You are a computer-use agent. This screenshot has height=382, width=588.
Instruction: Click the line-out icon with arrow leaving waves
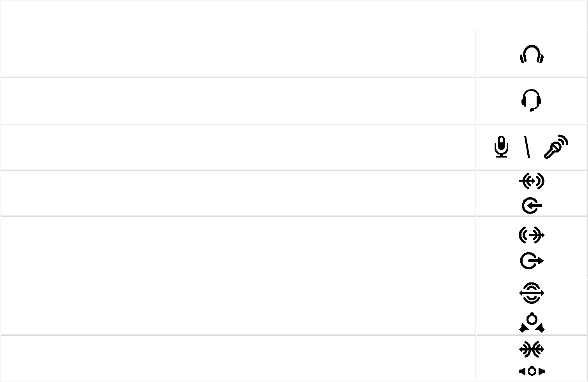click(532, 235)
